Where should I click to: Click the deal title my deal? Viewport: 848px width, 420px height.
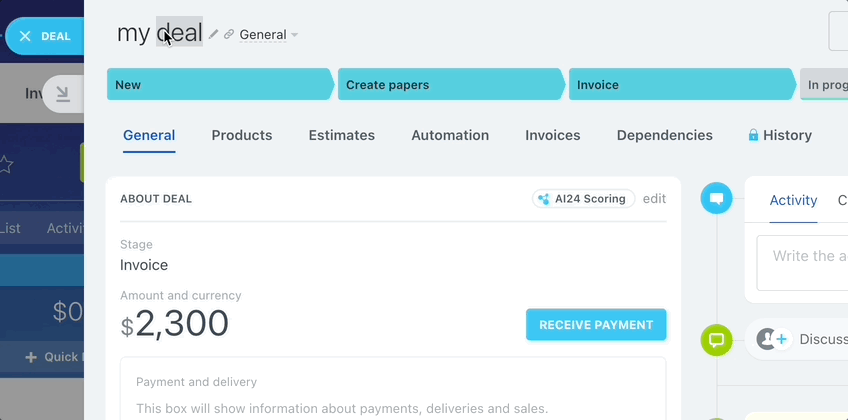click(160, 33)
